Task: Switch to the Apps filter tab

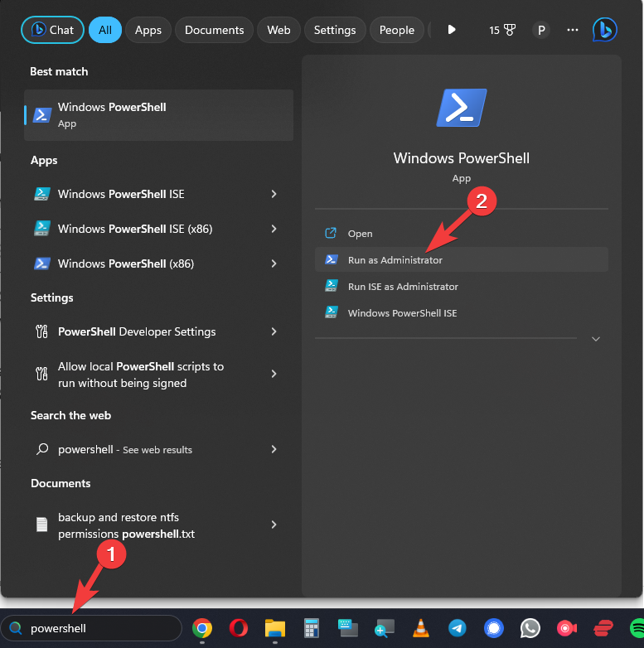Action: (148, 30)
